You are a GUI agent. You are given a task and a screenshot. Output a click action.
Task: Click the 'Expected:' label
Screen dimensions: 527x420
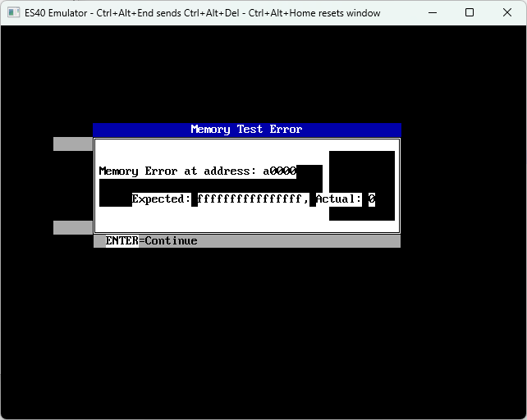point(162,199)
